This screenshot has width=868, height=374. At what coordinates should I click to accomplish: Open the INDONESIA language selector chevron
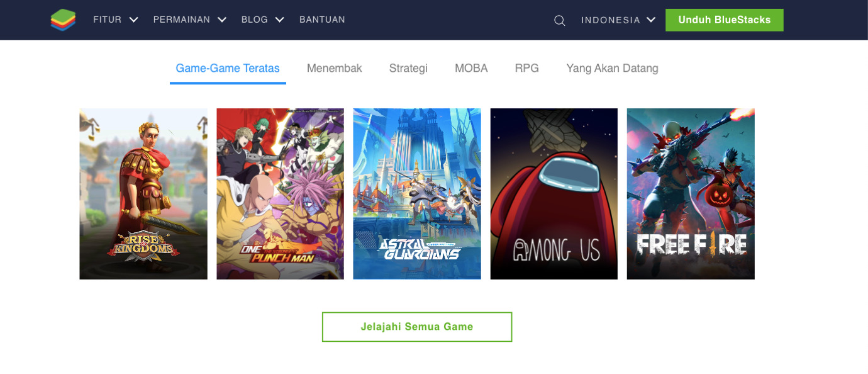click(x=651, y=20)
